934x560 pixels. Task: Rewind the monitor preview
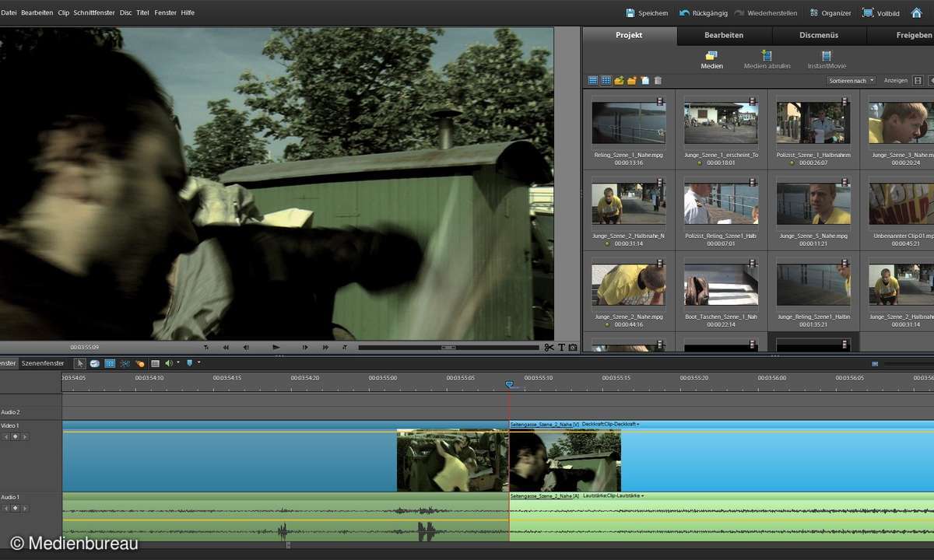[x=226, y=347]
